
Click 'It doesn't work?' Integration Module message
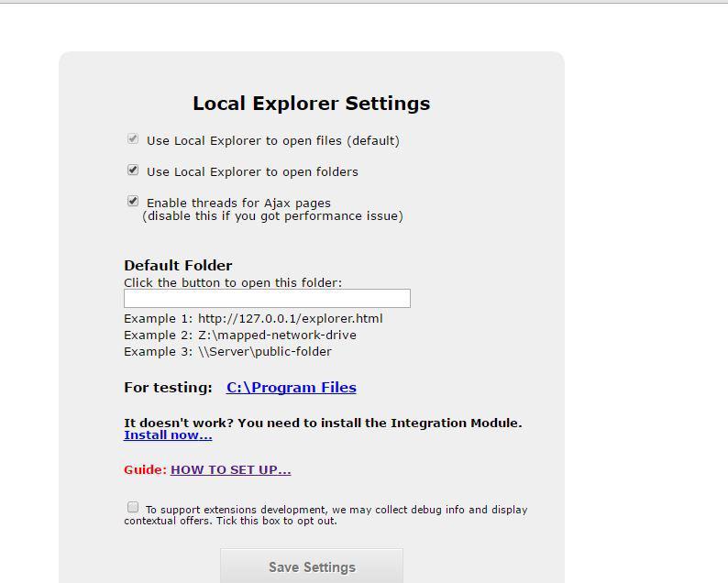(x=323, y=423)
